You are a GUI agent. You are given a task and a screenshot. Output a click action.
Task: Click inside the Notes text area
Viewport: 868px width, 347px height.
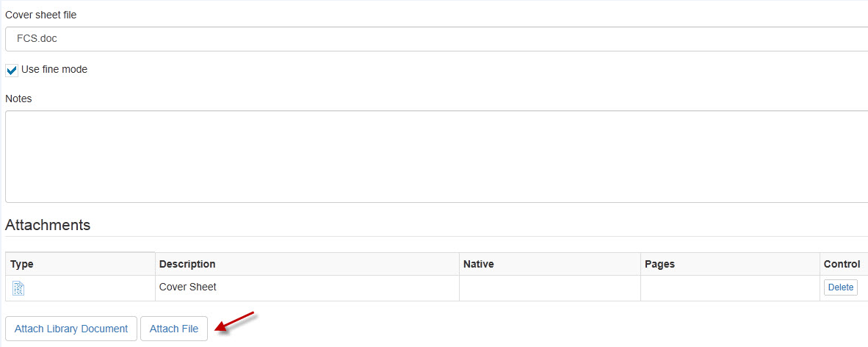(x=437, y=157)
